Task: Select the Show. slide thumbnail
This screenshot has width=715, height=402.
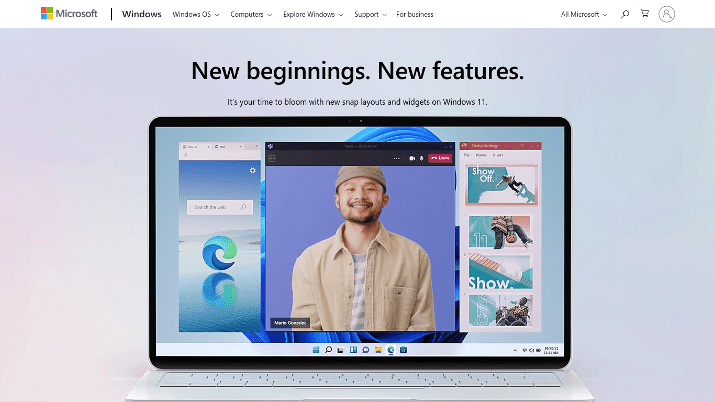Action: [x=500, y=271]
